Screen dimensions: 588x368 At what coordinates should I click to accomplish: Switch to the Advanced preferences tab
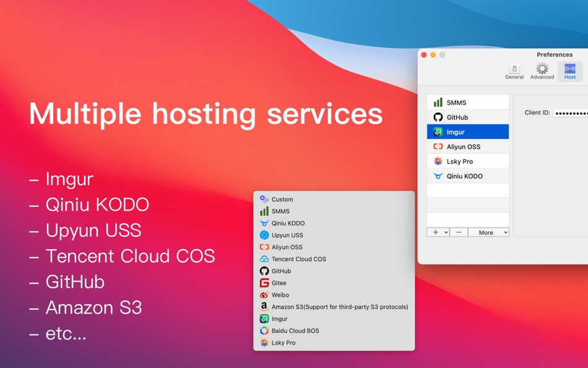(x=542, y=71)
